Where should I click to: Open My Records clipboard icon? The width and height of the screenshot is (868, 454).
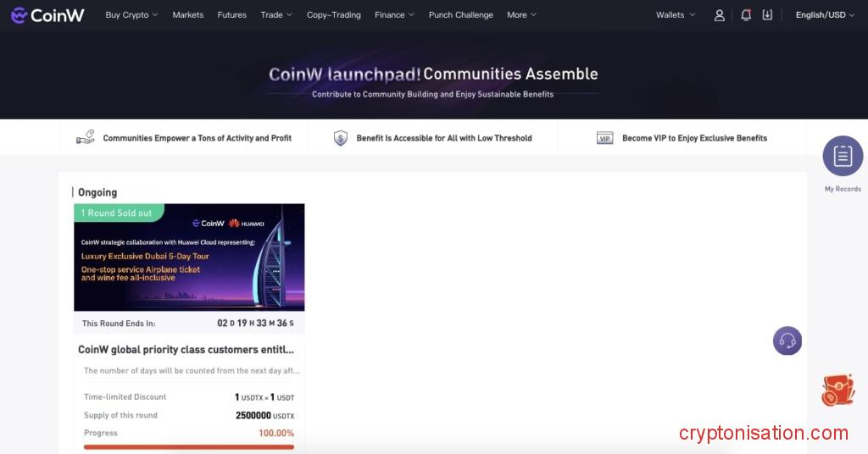tap(843, 156)
